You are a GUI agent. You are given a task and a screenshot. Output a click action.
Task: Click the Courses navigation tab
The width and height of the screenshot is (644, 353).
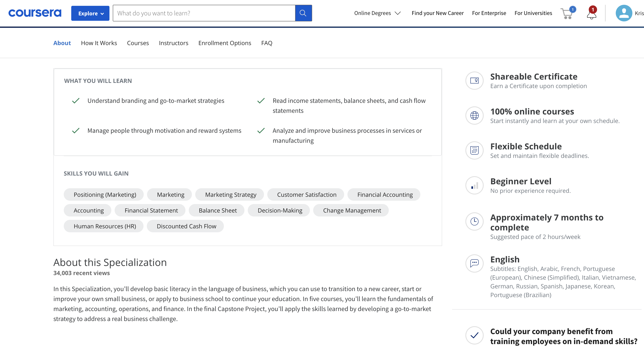(138, 43)
